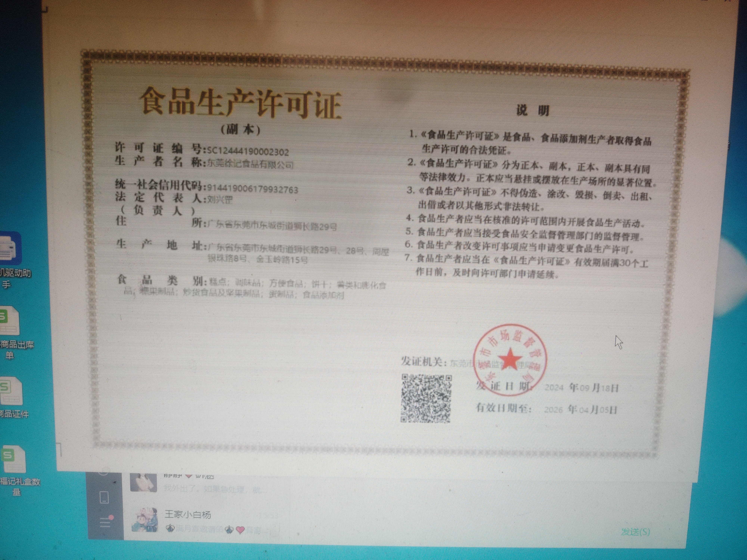
Task: Click the phone icon in chat sidebar
Action: [104, 497]
